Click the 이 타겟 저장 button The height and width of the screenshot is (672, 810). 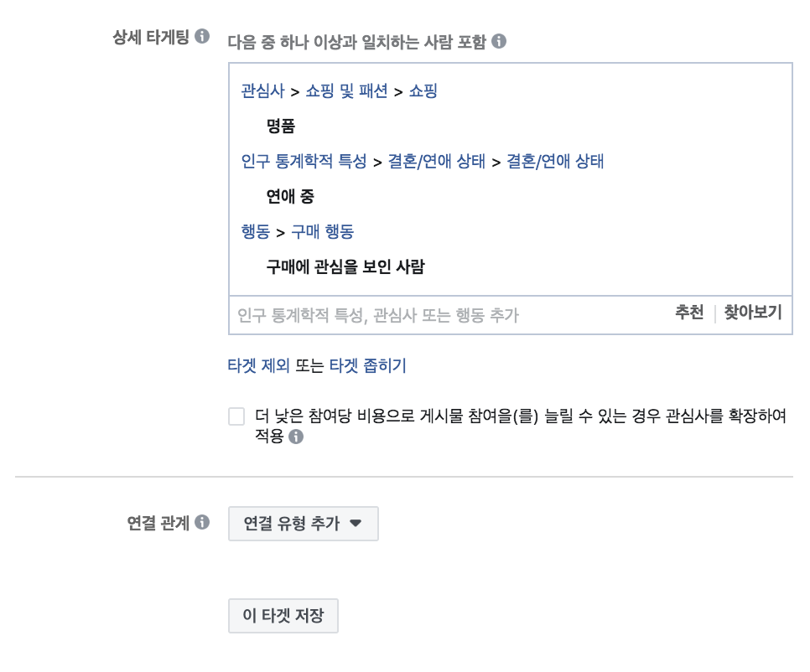pos(283,615)
